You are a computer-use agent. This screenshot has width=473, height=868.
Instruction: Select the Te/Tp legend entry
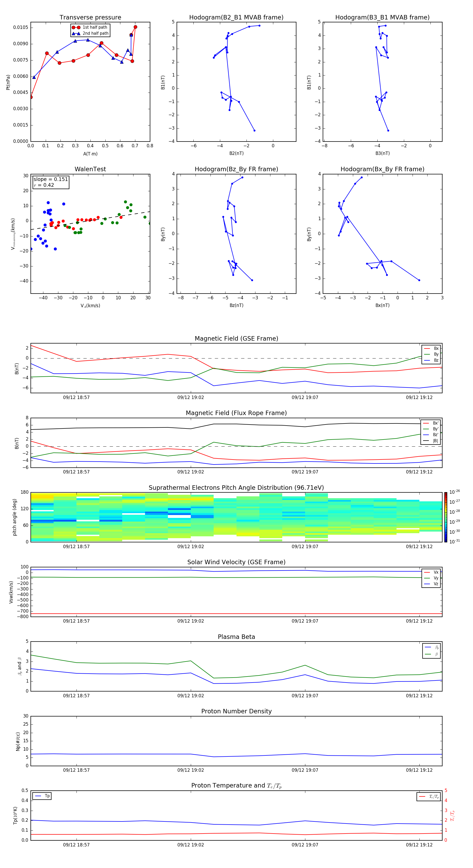pos(429,796)
